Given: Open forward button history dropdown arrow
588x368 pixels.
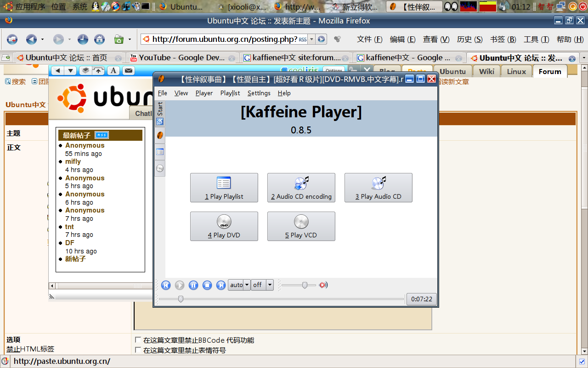Looking at the screenshot, I should point(69,40).
